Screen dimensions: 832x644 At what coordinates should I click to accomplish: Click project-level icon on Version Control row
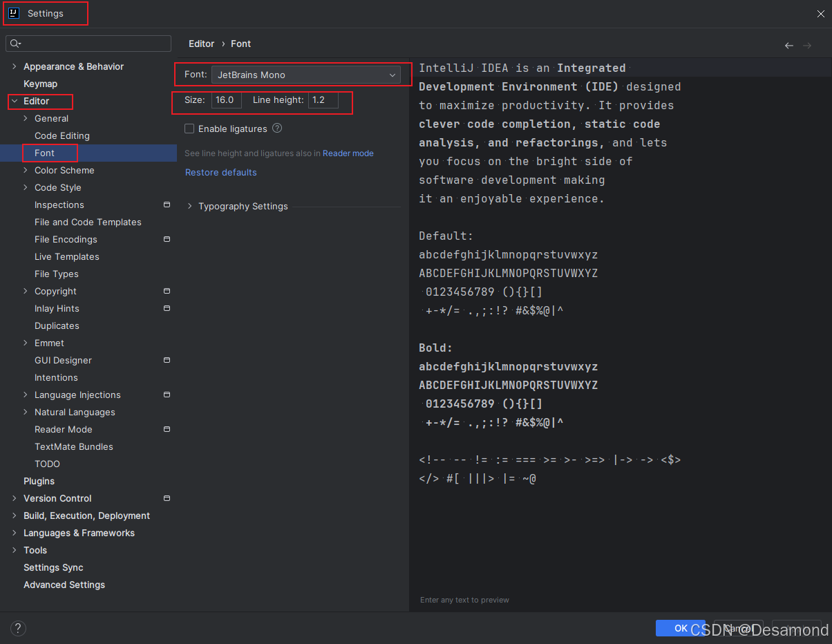coord(167,498)
